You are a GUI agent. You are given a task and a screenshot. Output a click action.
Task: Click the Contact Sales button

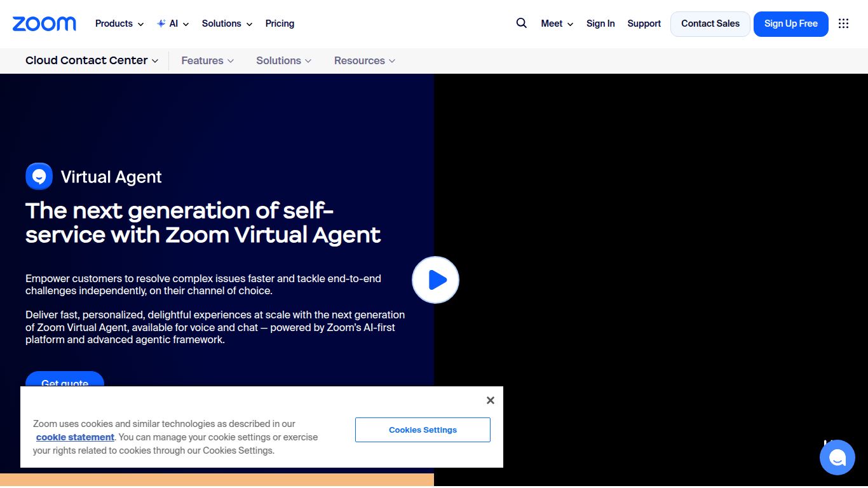pyautogui.click(x=710, y=24)
